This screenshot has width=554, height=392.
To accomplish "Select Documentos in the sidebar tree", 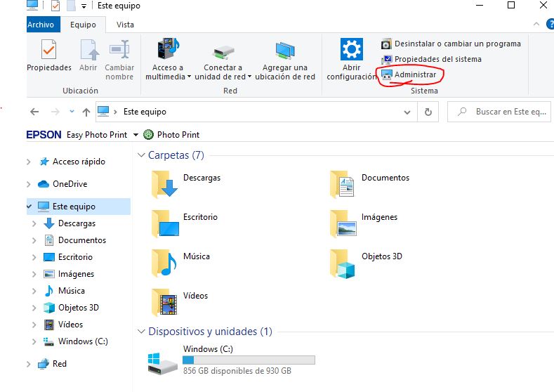I will 75,240.
